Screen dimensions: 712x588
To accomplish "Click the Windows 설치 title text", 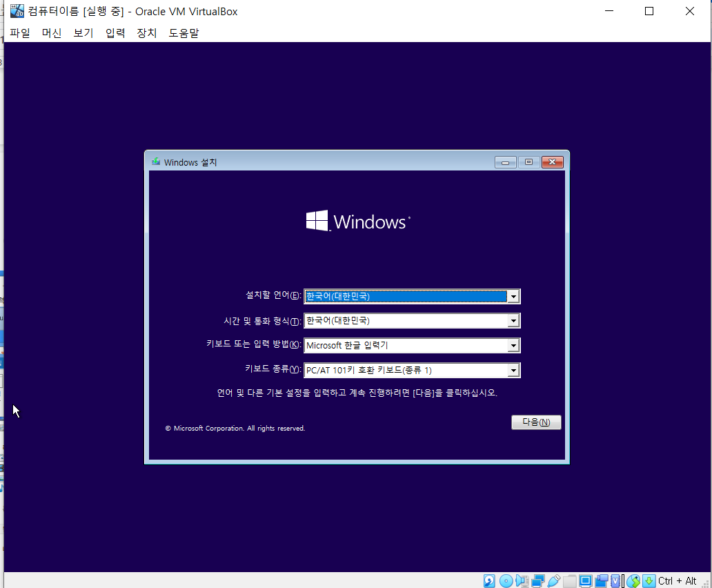I will coord(190,162).
